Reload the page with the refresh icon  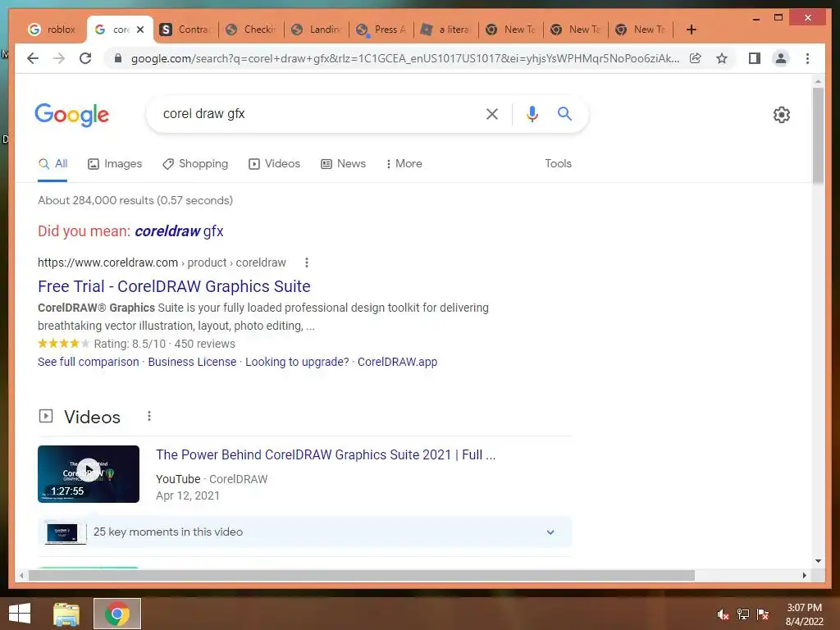[x=85, y=58]
